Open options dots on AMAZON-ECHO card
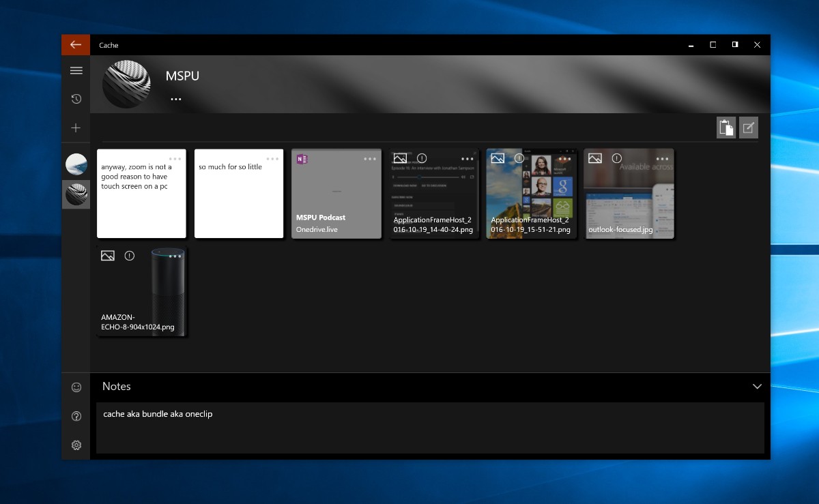Image resolution: width=819 pixels, height=504 pixels. pos(175,256)
